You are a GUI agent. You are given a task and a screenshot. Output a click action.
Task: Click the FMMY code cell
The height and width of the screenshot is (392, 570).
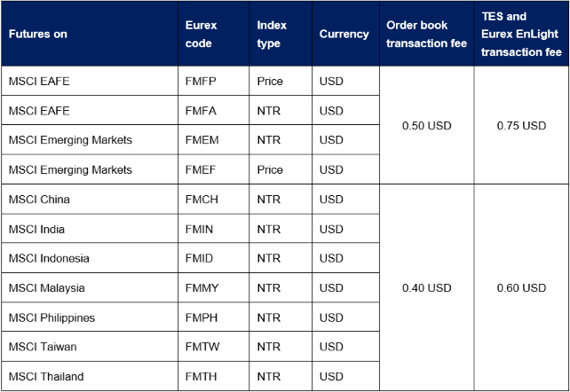pos(202,288)
